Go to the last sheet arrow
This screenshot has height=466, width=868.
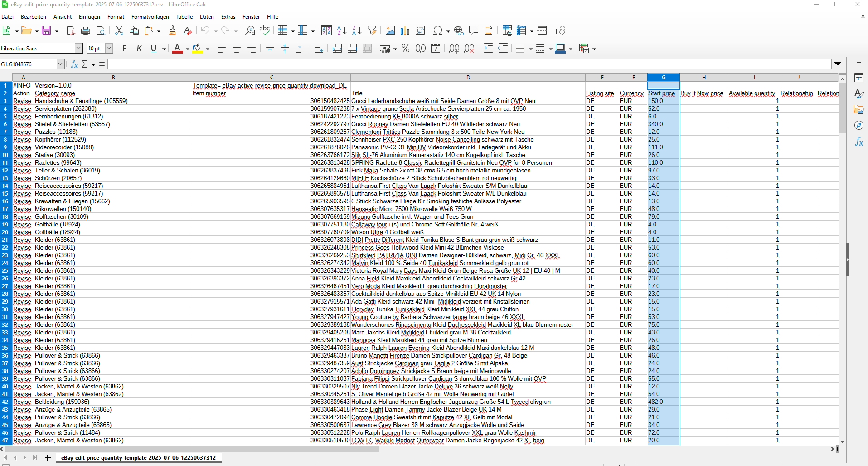click(x=34, y=457)
